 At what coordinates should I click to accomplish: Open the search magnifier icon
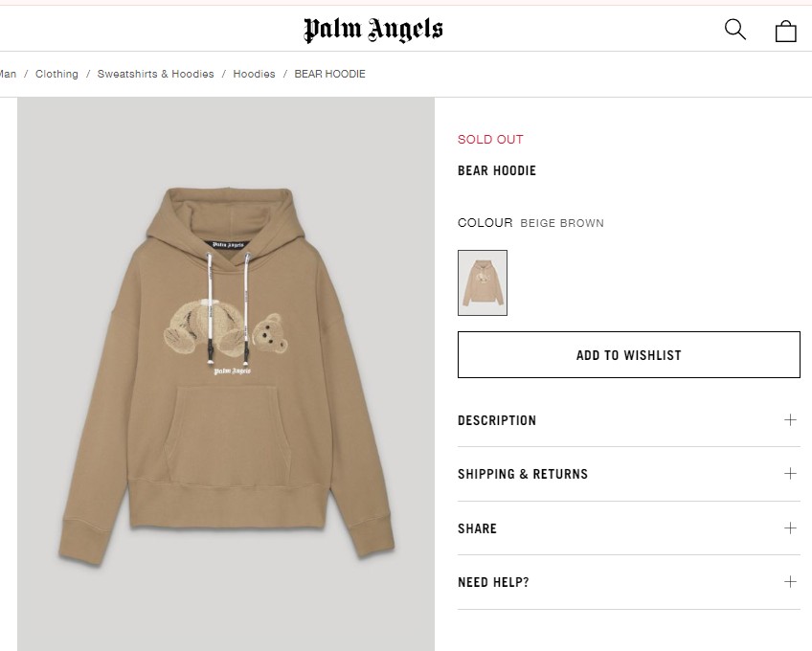point(734,30)
